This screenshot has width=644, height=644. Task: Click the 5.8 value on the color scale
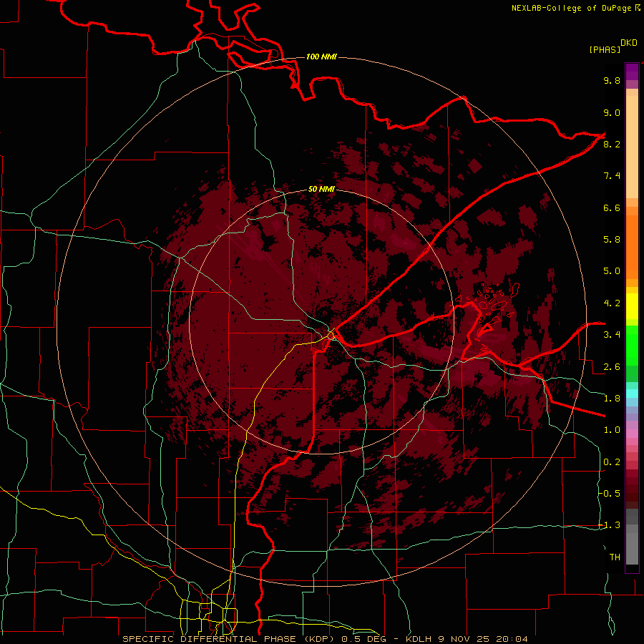[612, 240]
